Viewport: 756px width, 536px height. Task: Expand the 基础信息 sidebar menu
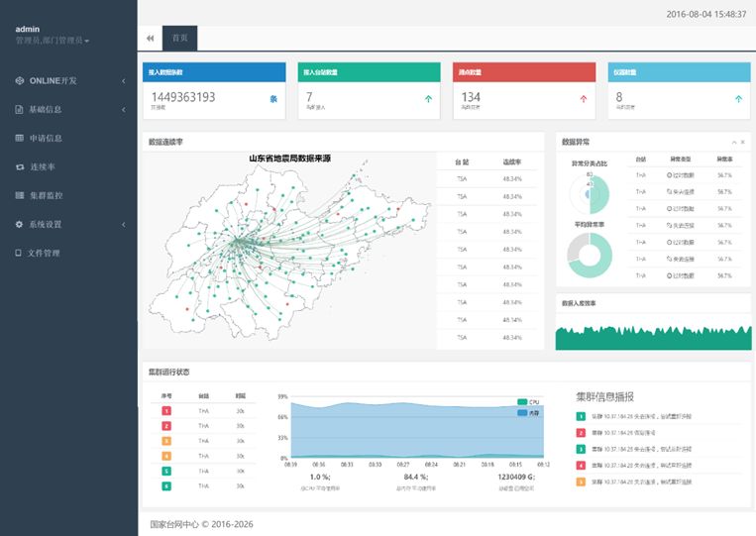tap(123, 109)
